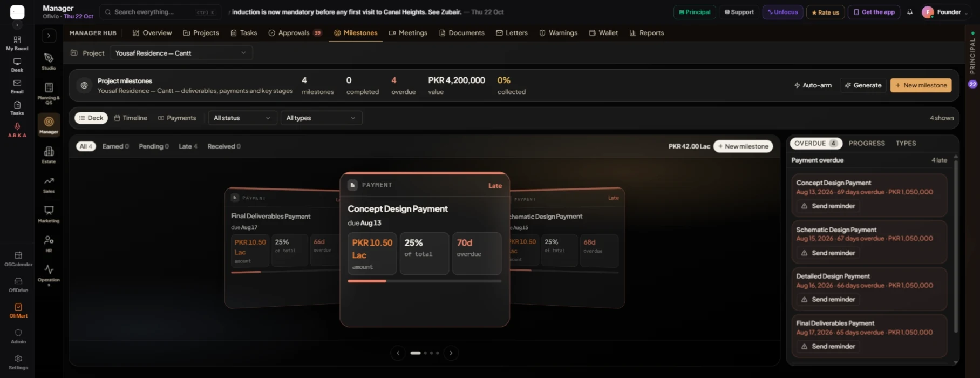Send reminder for Schematic Design Payment
980x378 pixels.
tap(828, 253)
